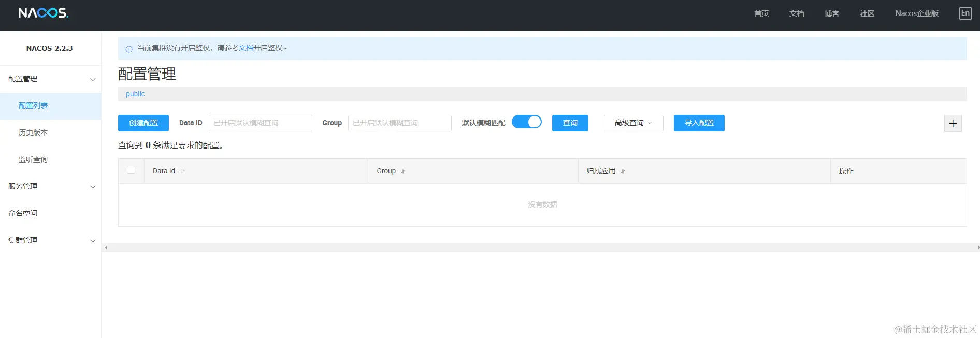980x338 pixels.
Task: Click the 查询 button
Action: point(570,123)
